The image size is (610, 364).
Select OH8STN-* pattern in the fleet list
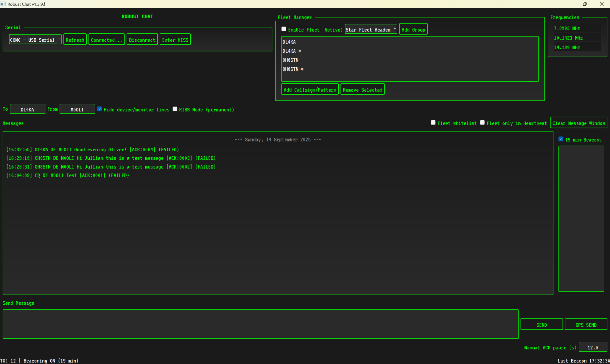point(410,69)
